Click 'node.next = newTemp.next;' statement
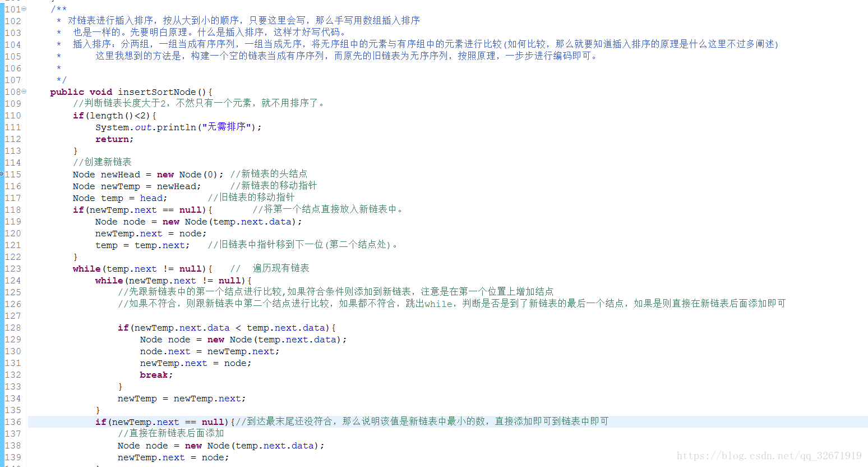The height and width of the screenshot is (467, 868). pos(210,351)
